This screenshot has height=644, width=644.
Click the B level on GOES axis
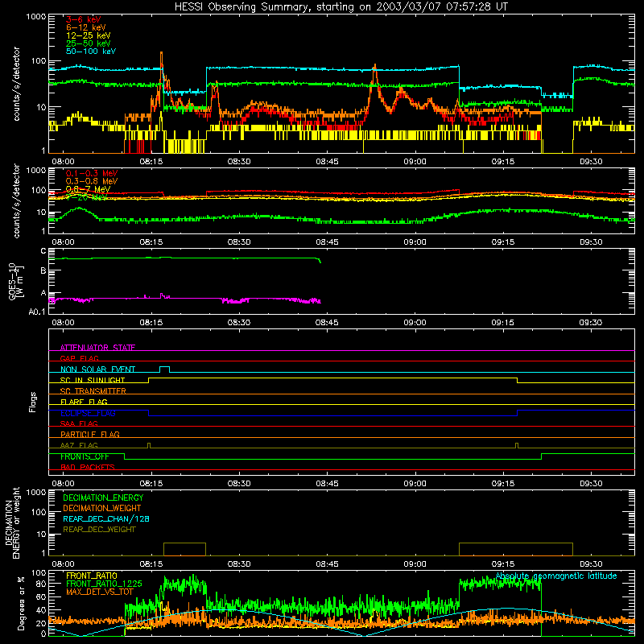coord(43,271)
